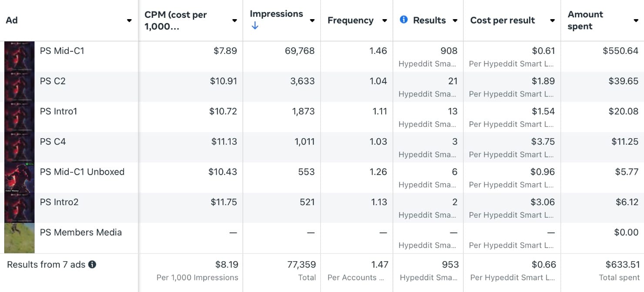Select the PS C4 ad name

53,141
